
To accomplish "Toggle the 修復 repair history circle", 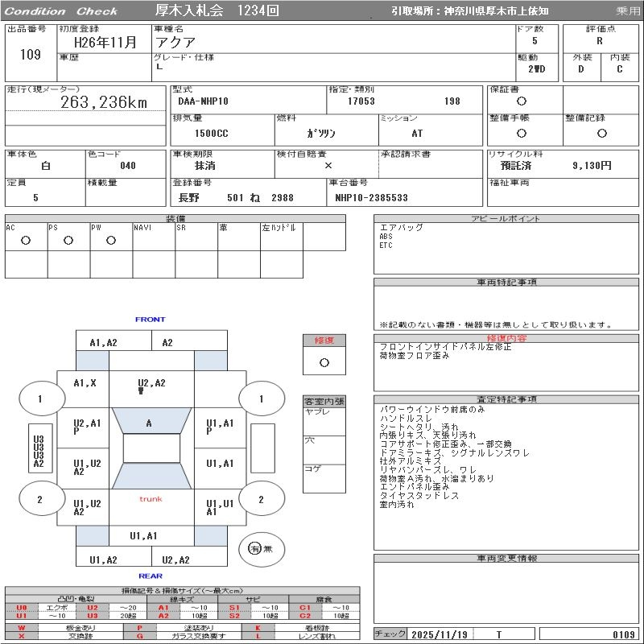I will pos(324,362).
